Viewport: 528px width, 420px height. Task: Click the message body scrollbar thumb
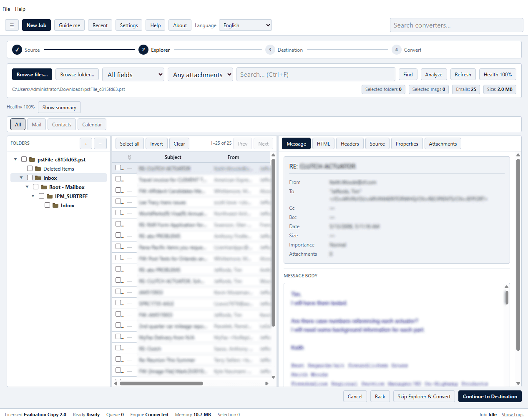[x=507, y=297]
